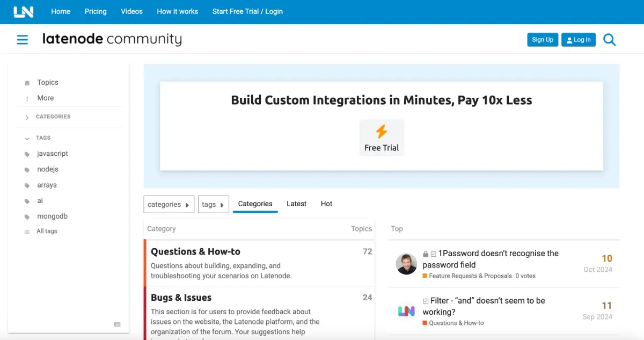The width and height of the screenshot is (644, 340).
Task: Open search via the magnifier icon
Action: (610, 39)
